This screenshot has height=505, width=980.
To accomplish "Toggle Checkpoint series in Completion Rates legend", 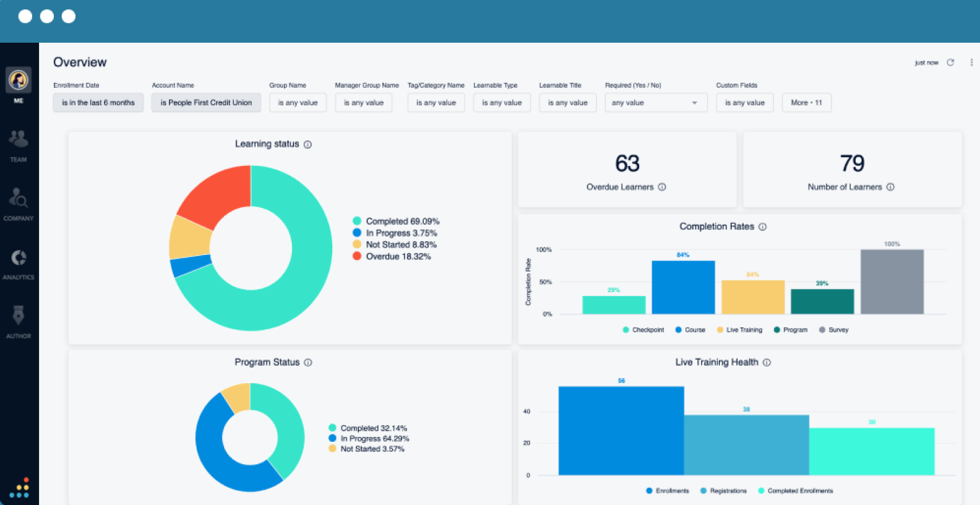I will 643,330.
